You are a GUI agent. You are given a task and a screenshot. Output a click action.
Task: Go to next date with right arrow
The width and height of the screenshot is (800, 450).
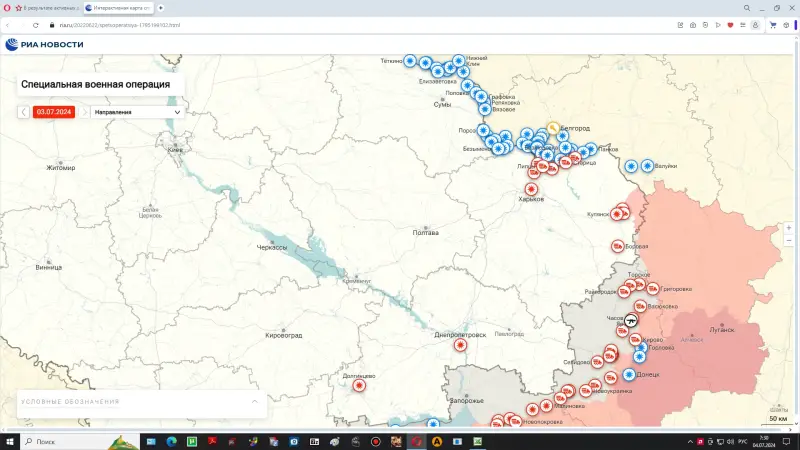84,112
